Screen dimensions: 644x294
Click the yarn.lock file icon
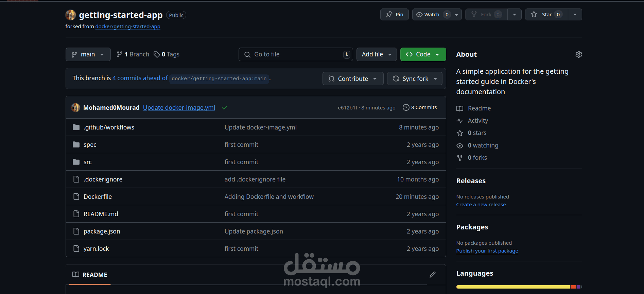click(x=76, y=248)
